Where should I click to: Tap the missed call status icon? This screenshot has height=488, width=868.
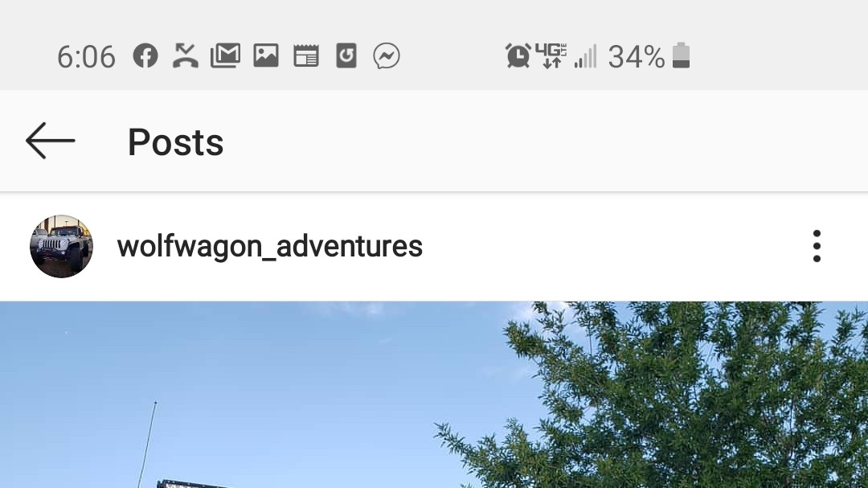tap(186, 55)
